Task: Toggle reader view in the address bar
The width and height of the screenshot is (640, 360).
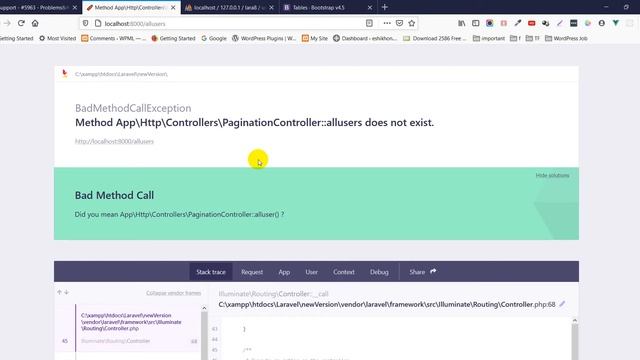Action: click(x=369, y=23)
